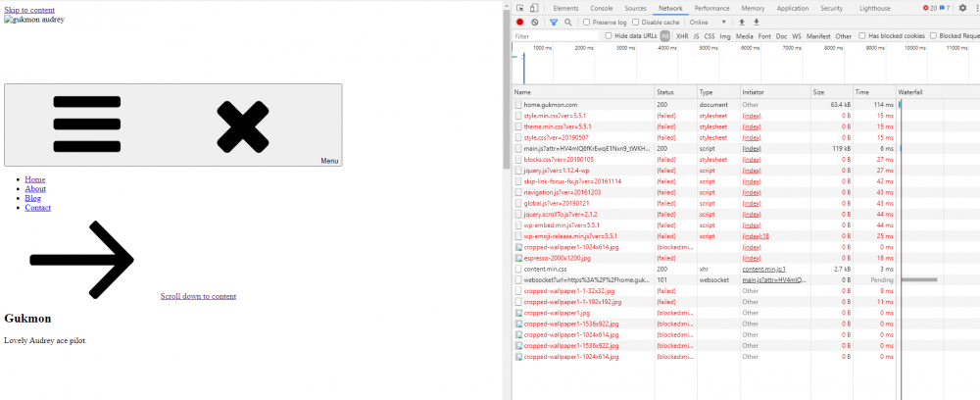
Task: Filter requests by Font type
Action: (x=764, y=35)
